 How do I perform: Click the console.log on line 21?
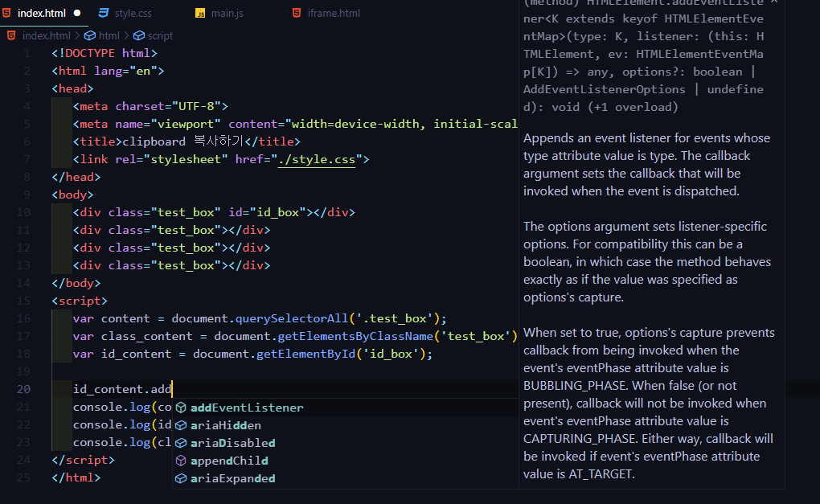112,407
